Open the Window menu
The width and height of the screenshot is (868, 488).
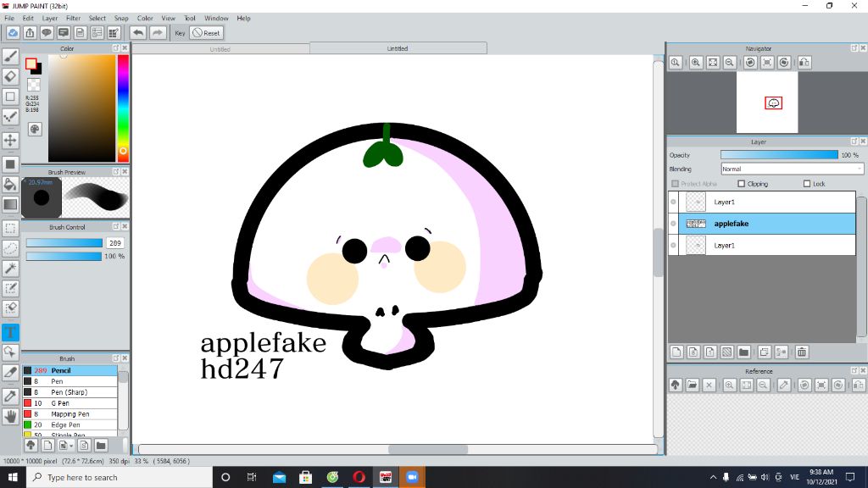click(x=216, y=19)
